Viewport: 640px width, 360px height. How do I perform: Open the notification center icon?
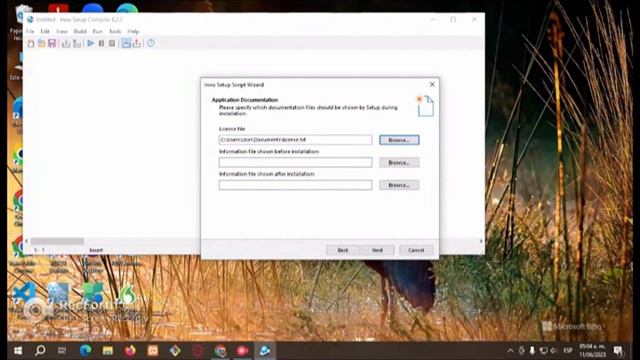point(618,351)
